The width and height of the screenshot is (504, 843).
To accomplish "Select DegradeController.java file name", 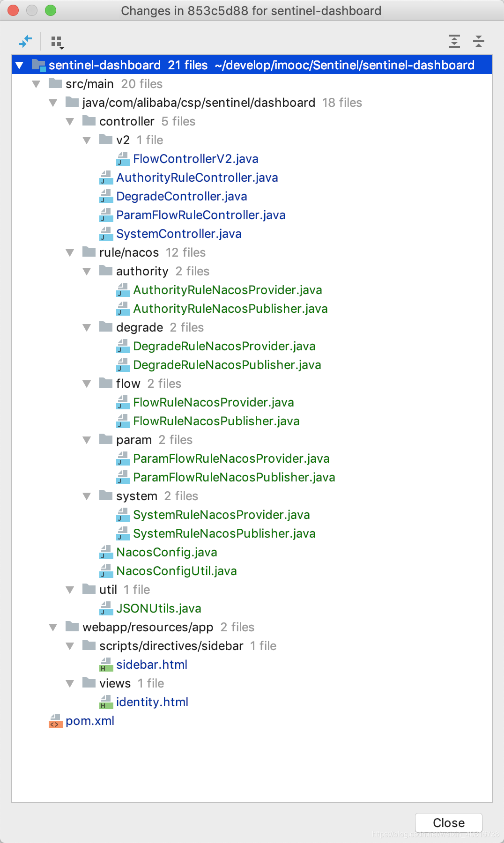I will click(x=182, y=196).
